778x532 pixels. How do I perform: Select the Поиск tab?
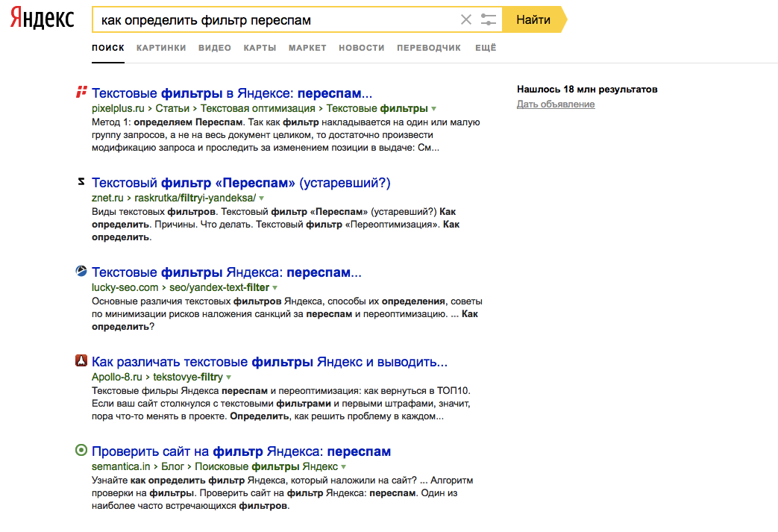[107, 48]
